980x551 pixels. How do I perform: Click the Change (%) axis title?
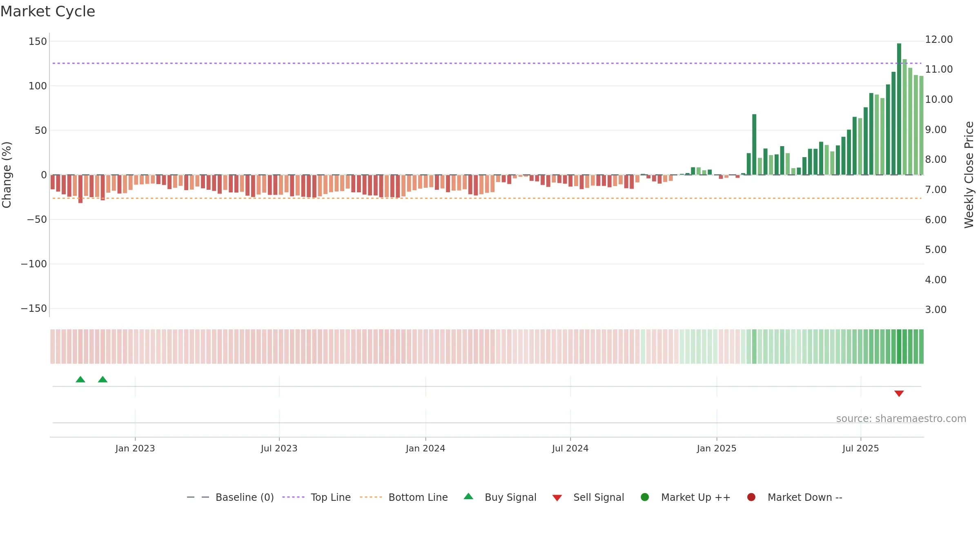pyautogui.click(x=7, y=175)
